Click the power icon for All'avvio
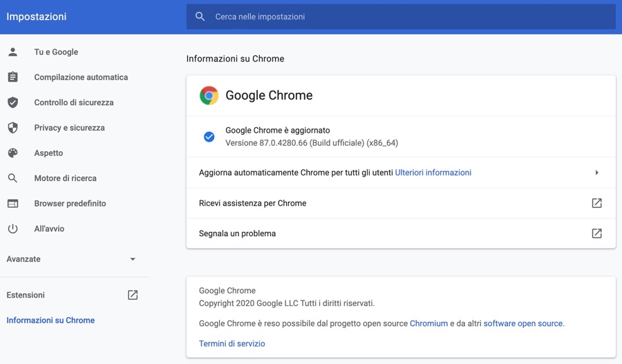The width and height of the screenshot is (622, 364). point(12,229)
